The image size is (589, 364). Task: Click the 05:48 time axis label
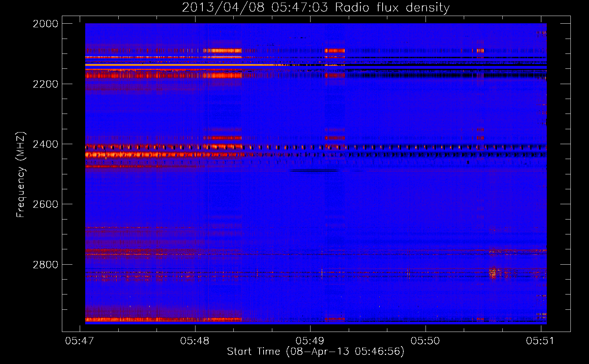tap(195, 341)
